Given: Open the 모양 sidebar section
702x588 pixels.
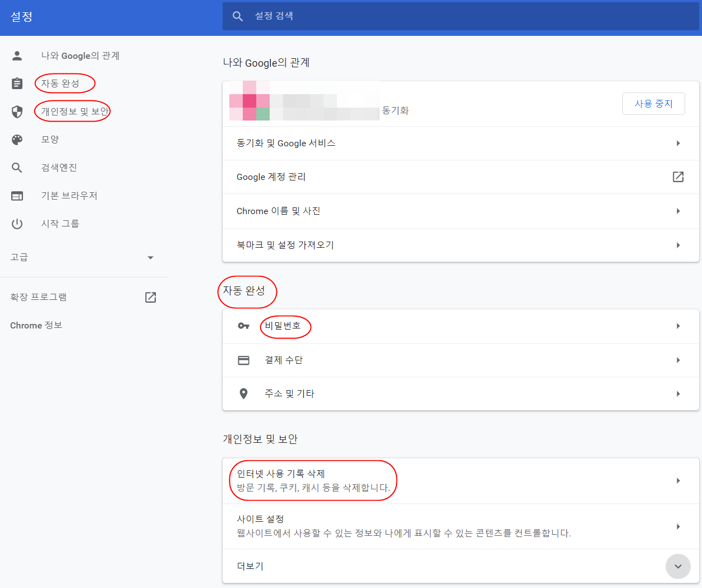Looking at the screenshot, I should (x=50, y=140).
